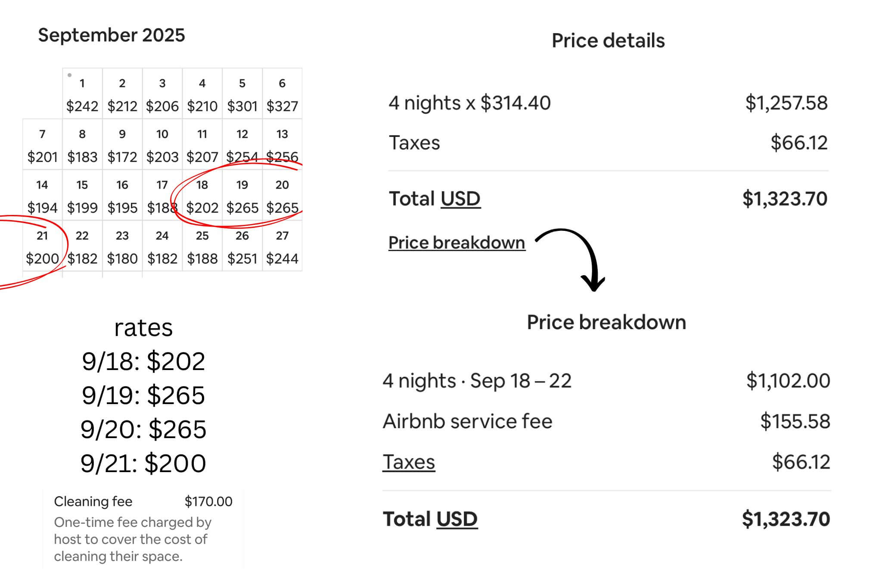Select September 5 priced at $301
This screenshot has width=882, height=588.
coord(242,94)
